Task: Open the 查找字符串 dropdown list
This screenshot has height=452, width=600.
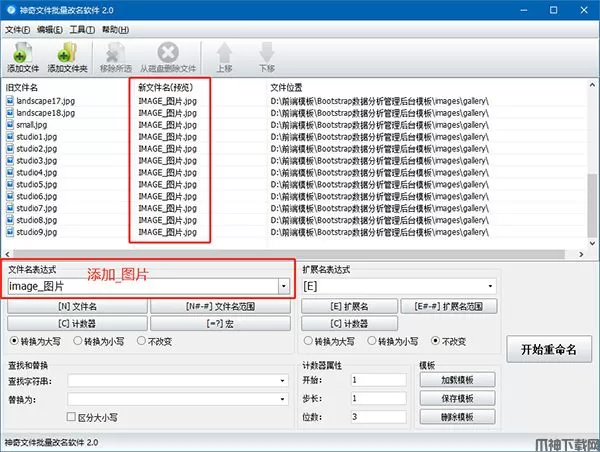Action: tap(282, 381)
